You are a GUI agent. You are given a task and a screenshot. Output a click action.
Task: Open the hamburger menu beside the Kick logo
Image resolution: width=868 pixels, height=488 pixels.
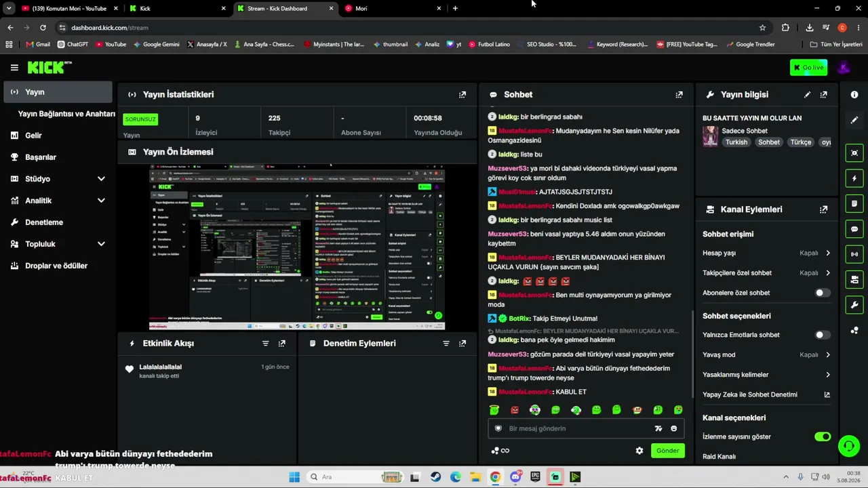[x=14, y=68]
